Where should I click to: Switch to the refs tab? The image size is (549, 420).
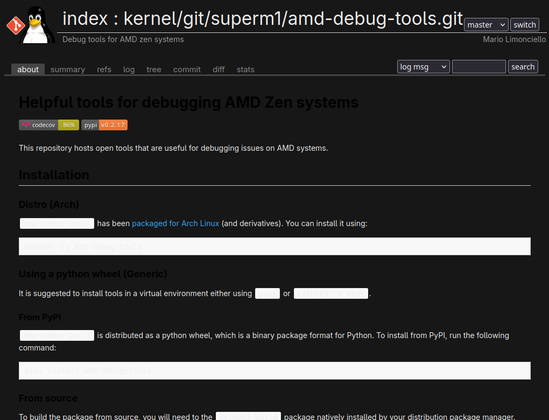104,69
